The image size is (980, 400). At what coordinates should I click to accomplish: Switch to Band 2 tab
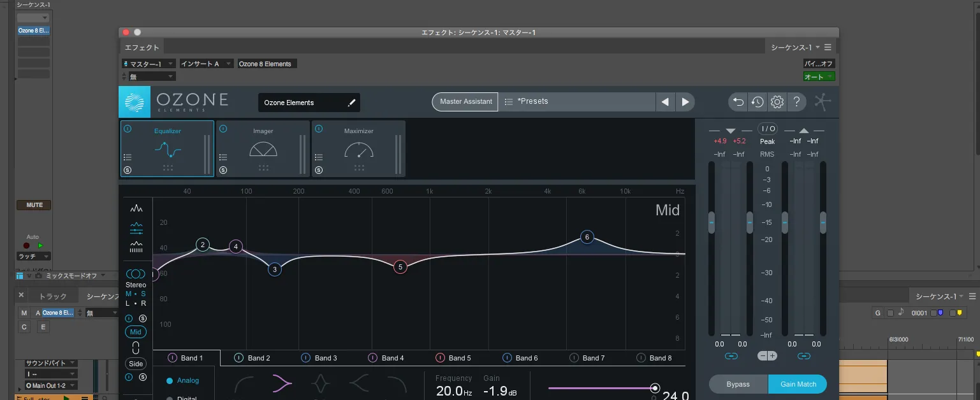point(253,358)
